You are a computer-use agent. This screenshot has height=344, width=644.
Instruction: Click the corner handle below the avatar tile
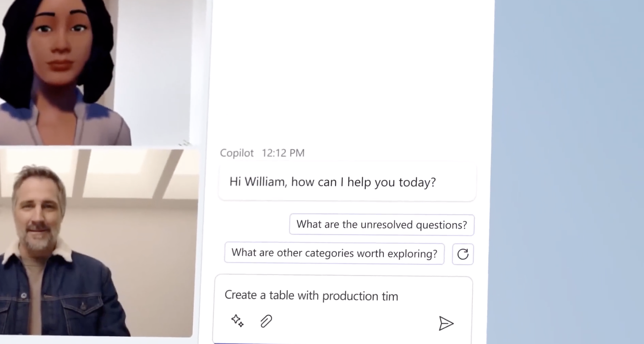184,143
